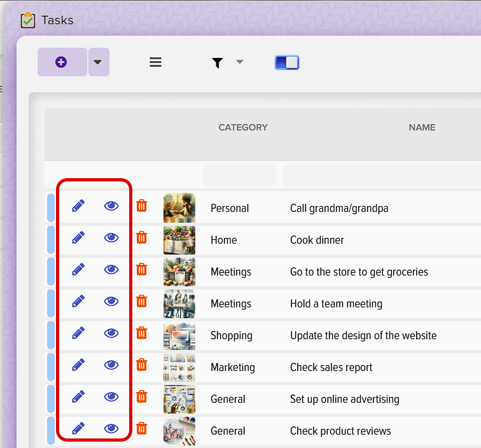Open the Cook dinner thumbnail image
The height and width of the screenshot is (448, 481).
[x=179, y=240]
